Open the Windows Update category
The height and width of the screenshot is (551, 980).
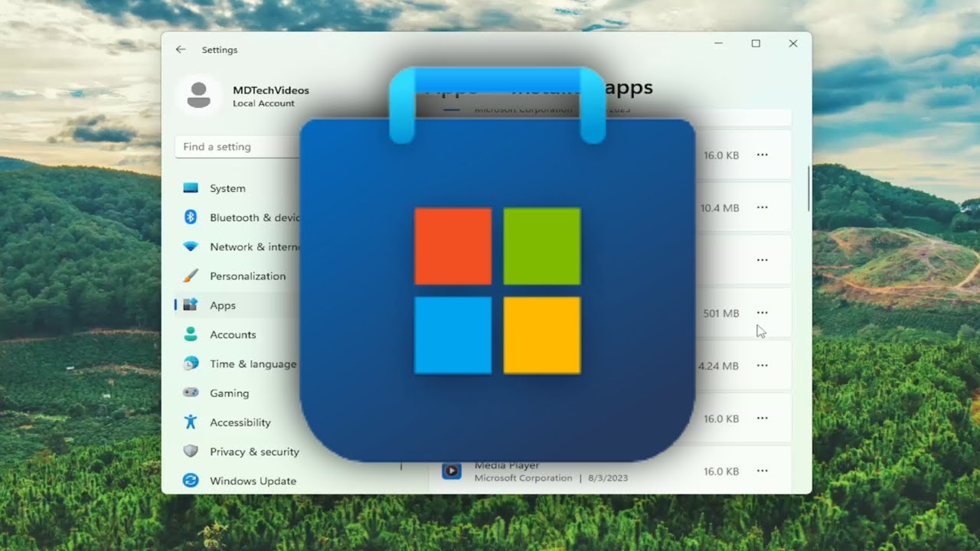[x=253, y=481]
